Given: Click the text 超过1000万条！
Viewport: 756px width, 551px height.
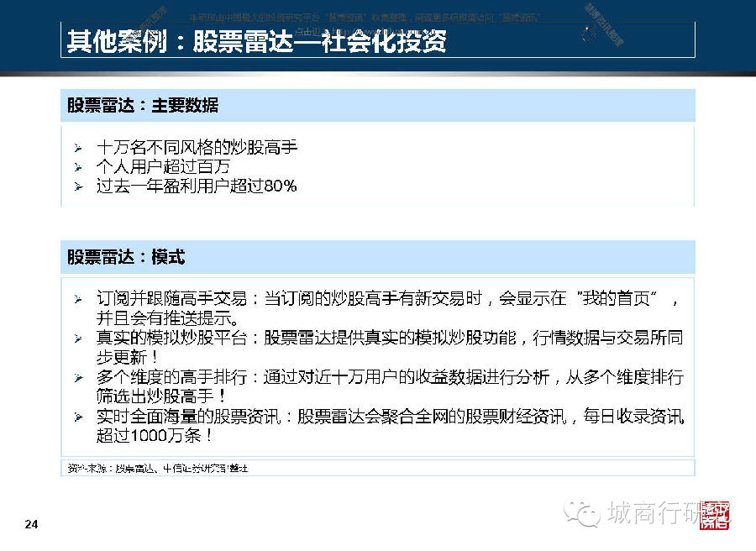Looking at the screenshot, I should 155,435.
